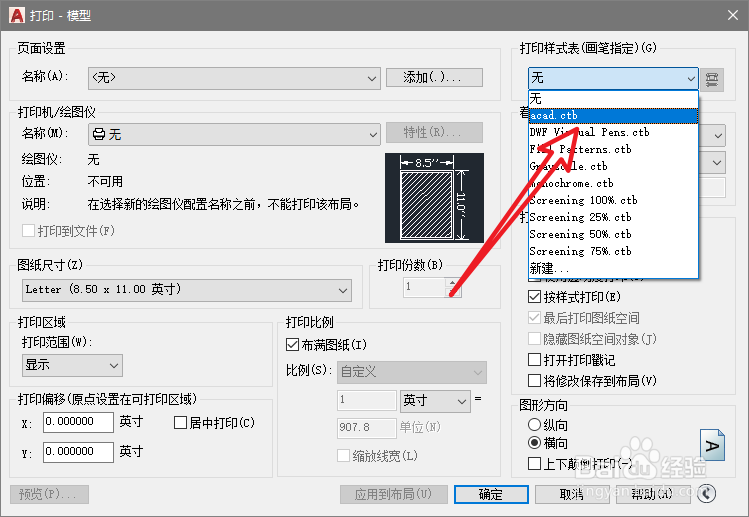Toggle 缩放线宽(L) checkbox
Image resolution: width=749 pixels, height=517 pixels.
343,456
